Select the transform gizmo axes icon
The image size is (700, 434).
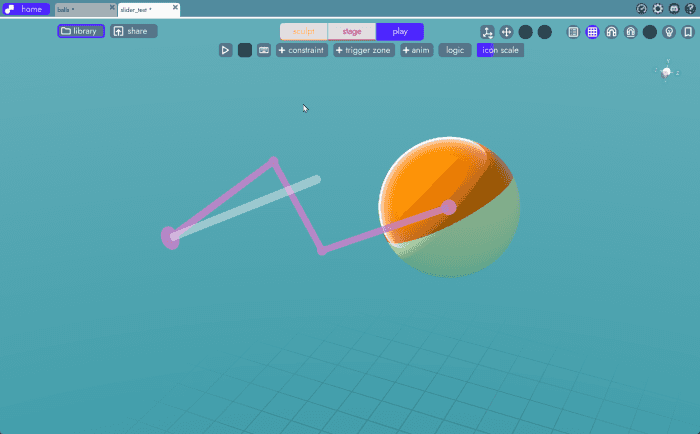click(x=487, y=32)
